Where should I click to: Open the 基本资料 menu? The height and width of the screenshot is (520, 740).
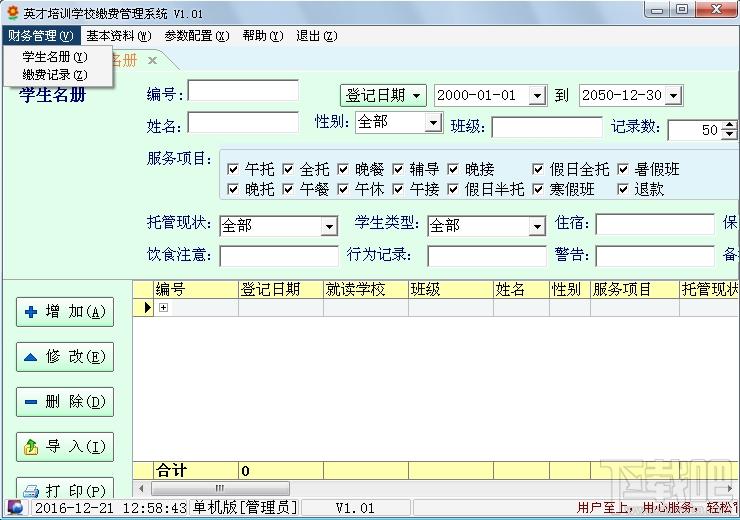click(x=118, y=36)
